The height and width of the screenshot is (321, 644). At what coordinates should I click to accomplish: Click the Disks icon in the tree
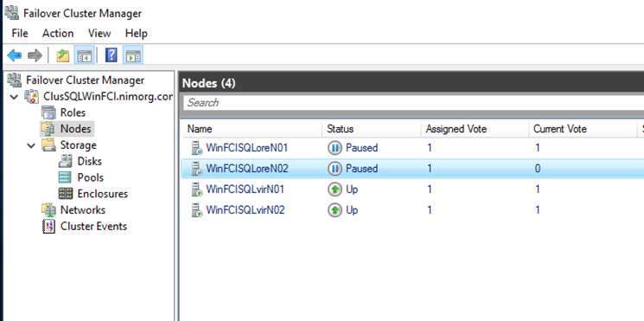(66, 161)
